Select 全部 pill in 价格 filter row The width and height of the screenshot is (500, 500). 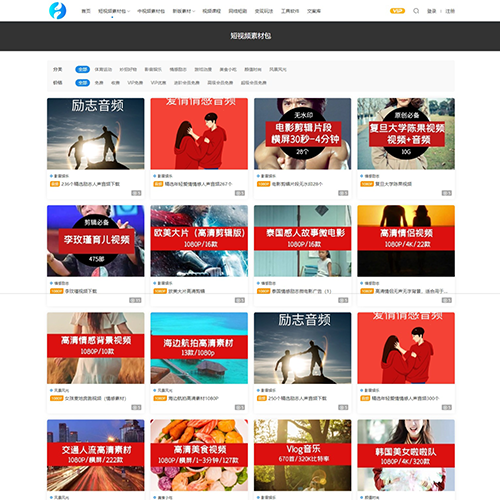pos(82,83)
